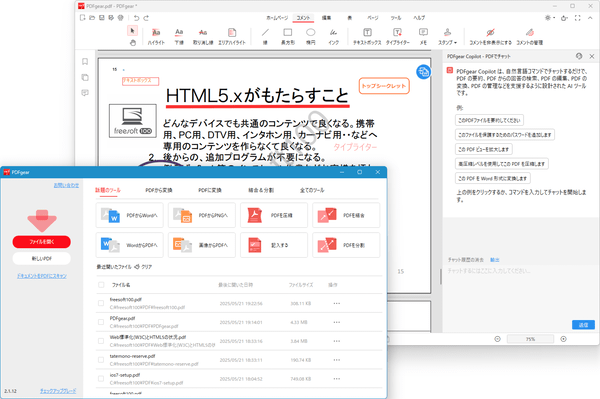Check the box for freesoft100.pdf

pyautogui.click(x=101, y=303)
